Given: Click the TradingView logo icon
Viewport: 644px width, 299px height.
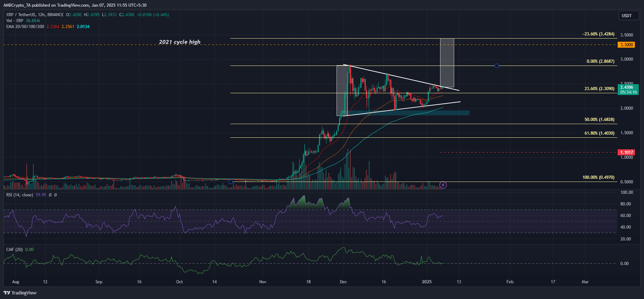Looking at the screenshot, I should click(x=7, y=293).
